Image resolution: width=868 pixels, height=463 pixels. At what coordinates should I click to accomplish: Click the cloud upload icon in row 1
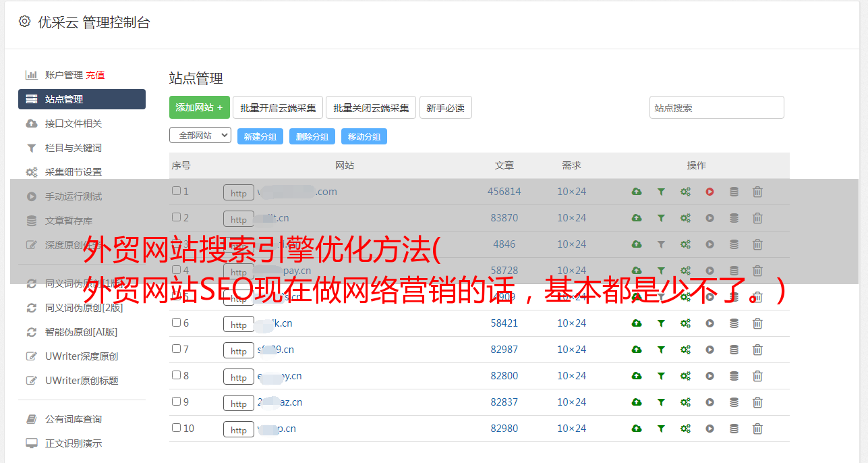click(637, 192)
